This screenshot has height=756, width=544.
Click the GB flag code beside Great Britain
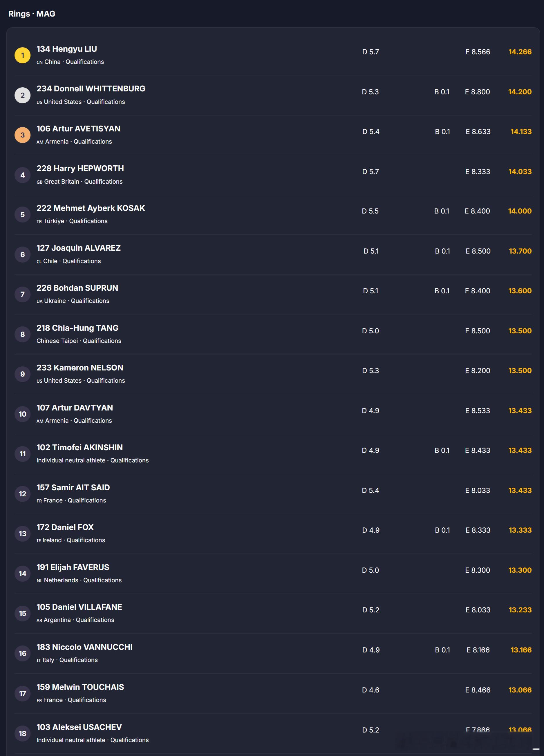39,182
